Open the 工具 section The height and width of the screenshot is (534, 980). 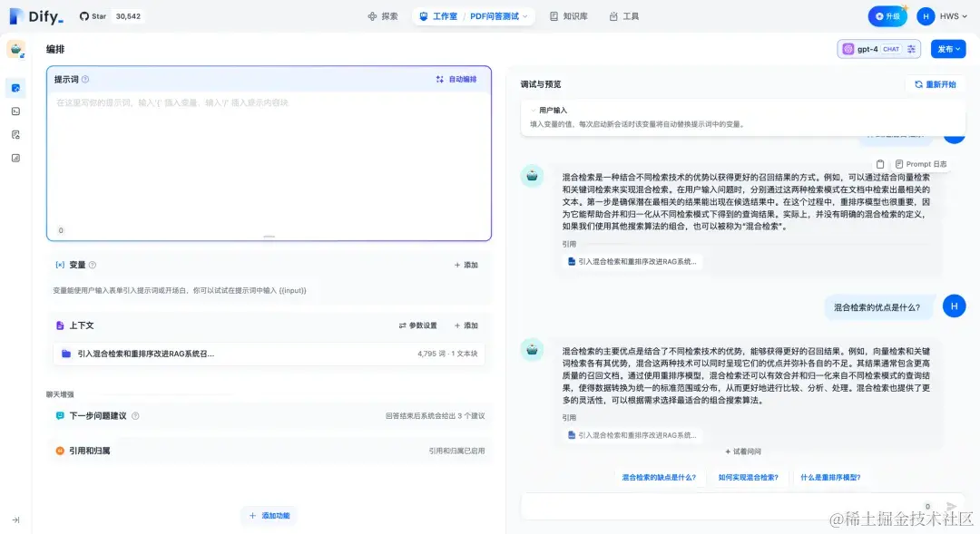click(623, 16)
